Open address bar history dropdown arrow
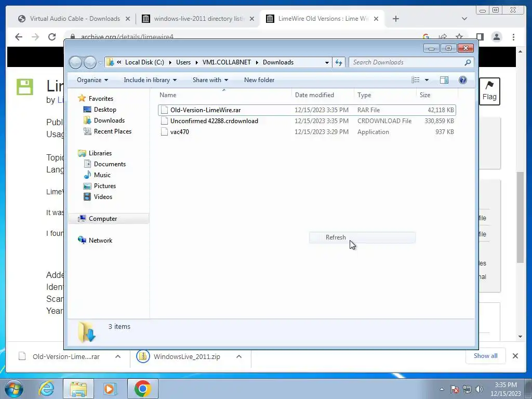Screen dimensions: 532x399 (x=327, y=62)
